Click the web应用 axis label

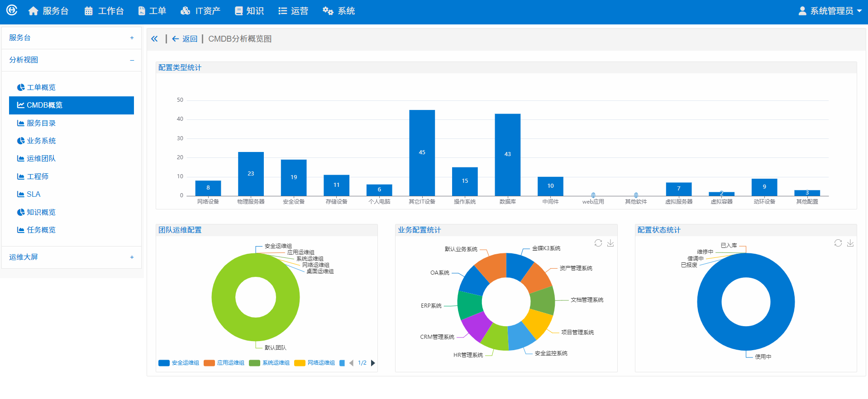593,202
